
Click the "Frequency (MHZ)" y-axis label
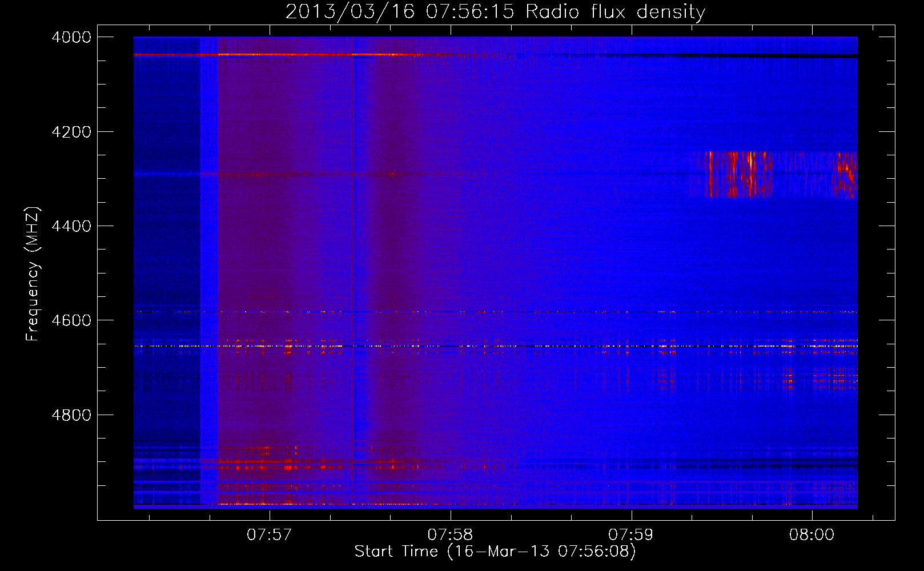coord(33,274)
